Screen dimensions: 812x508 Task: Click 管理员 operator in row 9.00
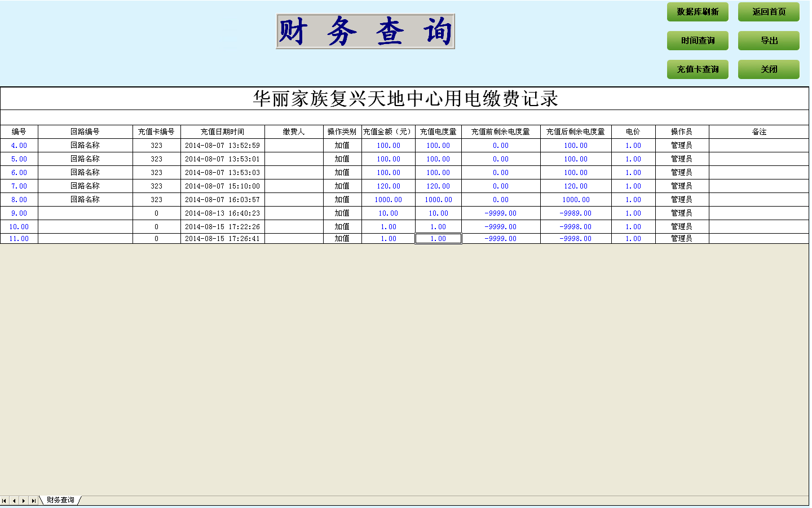click(x=682, y=213)
